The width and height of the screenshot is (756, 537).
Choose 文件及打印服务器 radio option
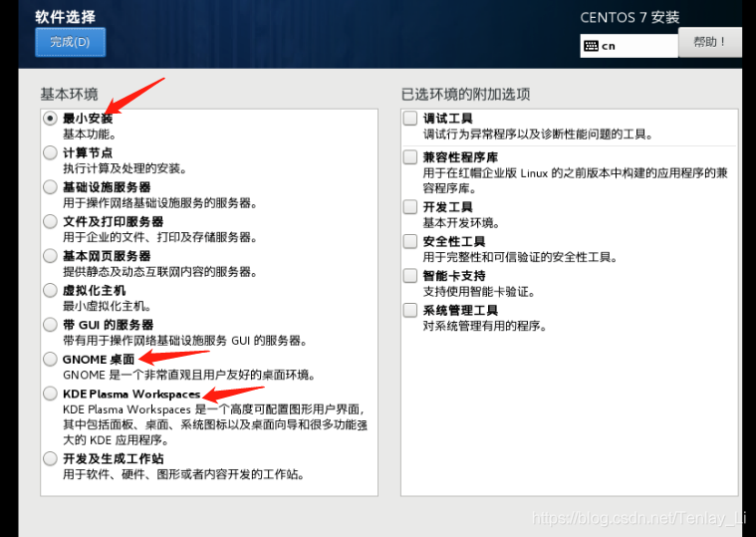coord(50,222)
